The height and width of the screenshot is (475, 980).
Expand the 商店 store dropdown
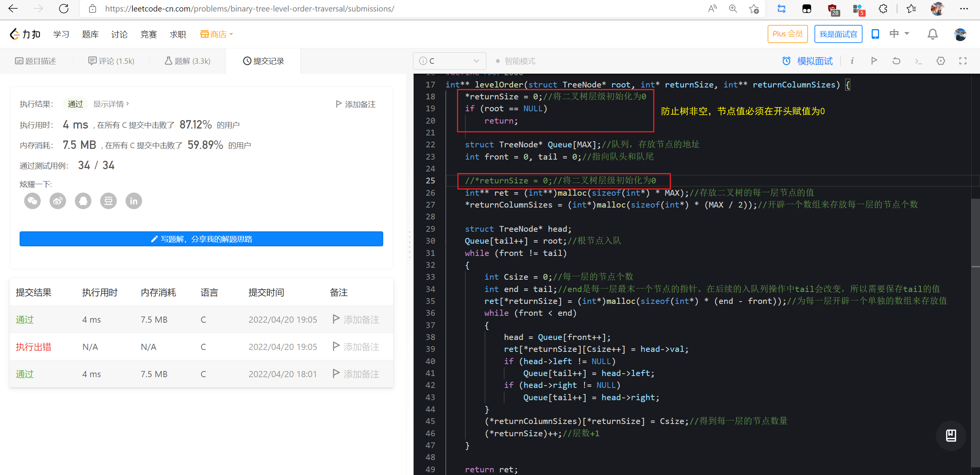[217, 34]
